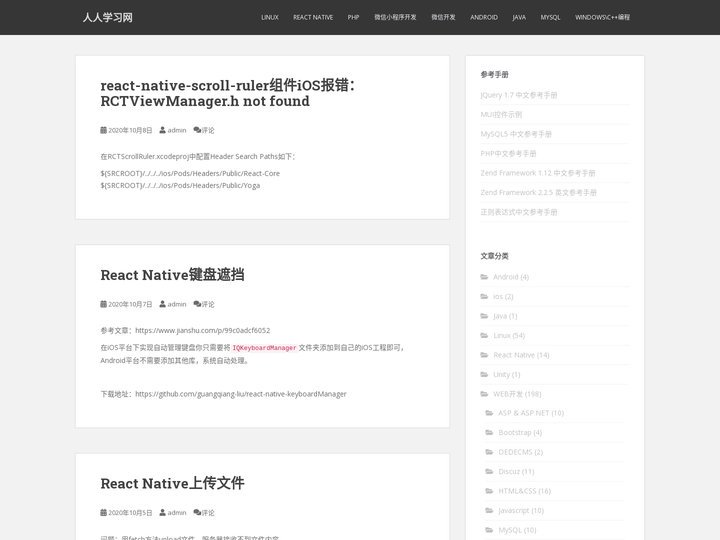
Task: Open the Android (4) category
Action: click(x=511, y=277)
